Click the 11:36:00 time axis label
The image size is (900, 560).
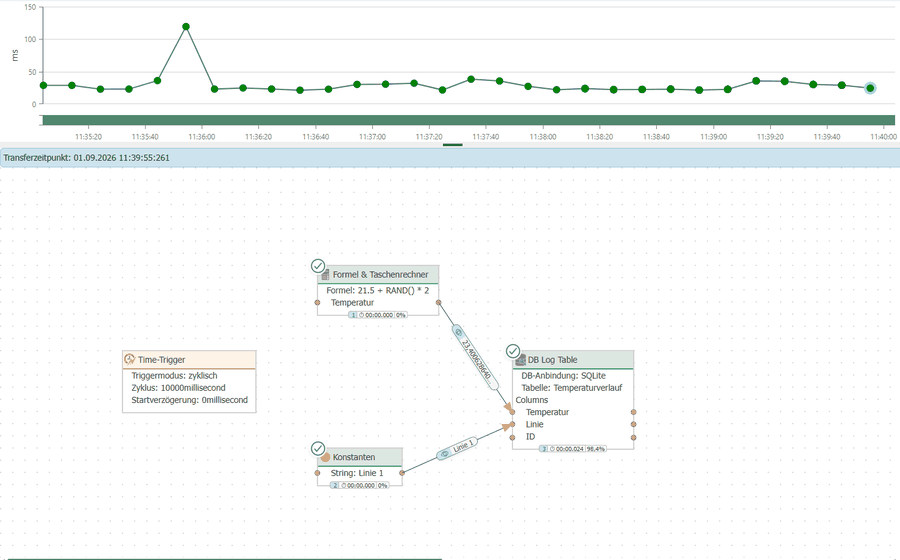(202, 137)
